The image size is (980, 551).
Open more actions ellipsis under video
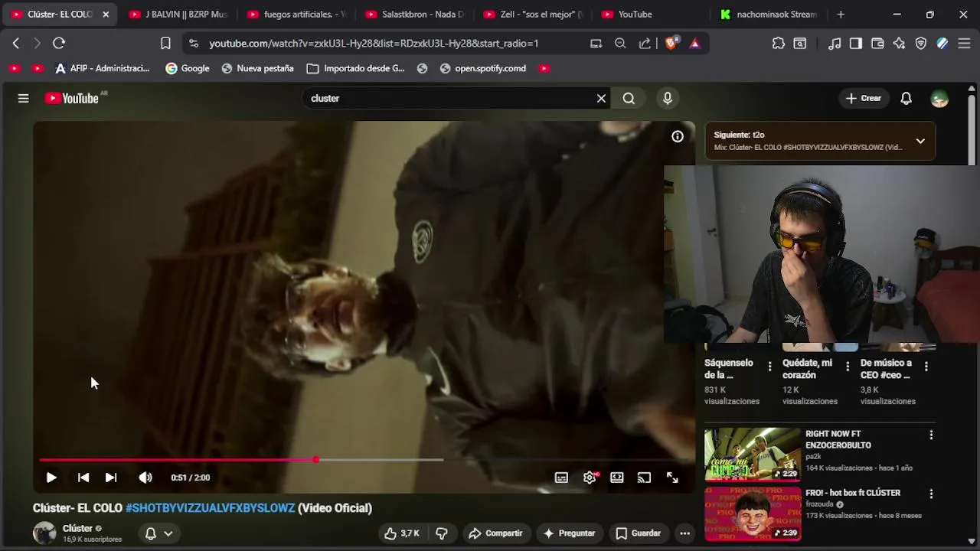click(x=685, y=533)
